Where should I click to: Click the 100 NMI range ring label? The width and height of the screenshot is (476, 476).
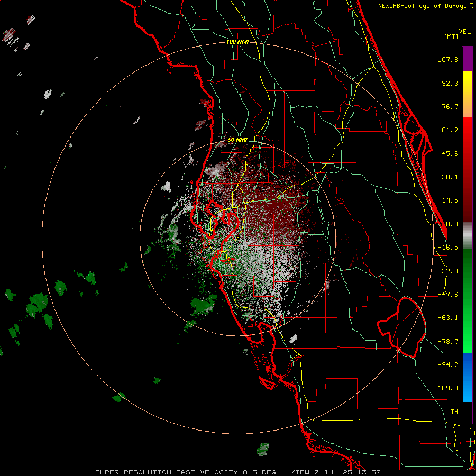237,42
